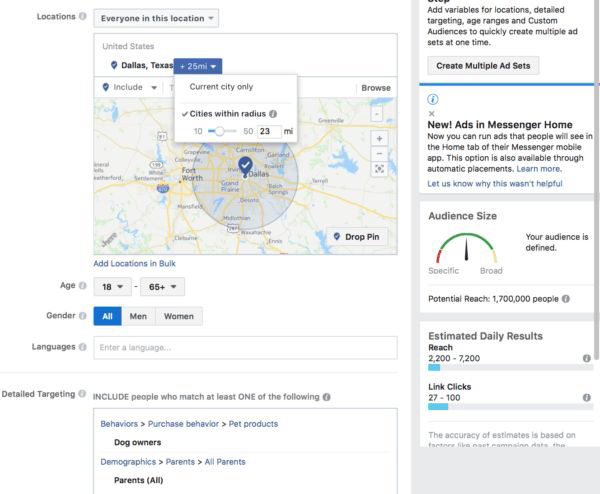600x494 pixels.
Task: Zoom out on the map
Action: tap(379, 153)
